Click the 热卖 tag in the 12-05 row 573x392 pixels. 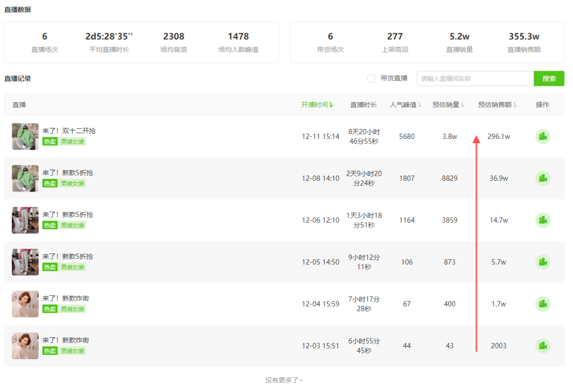pyautogui.click(x=50, y=267)
